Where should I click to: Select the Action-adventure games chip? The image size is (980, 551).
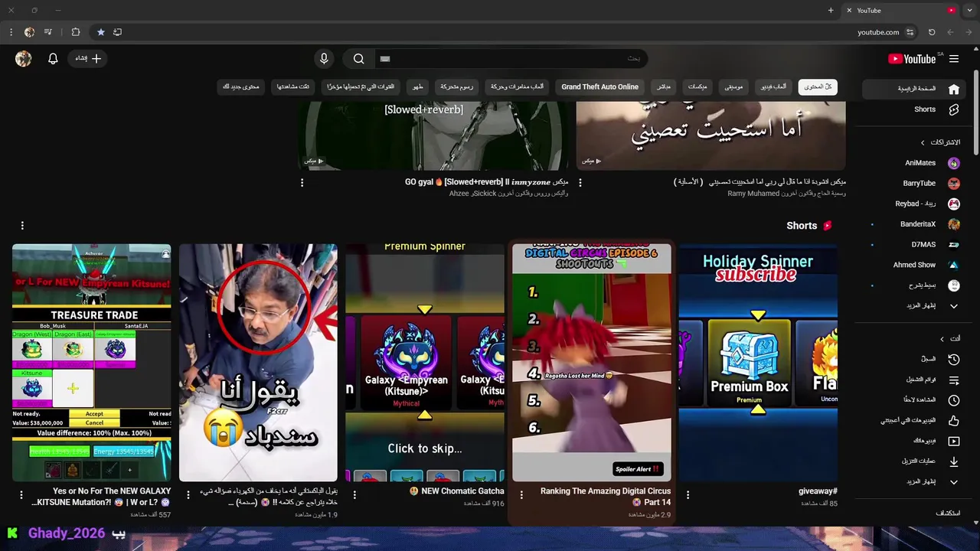(x=517, y=87)
